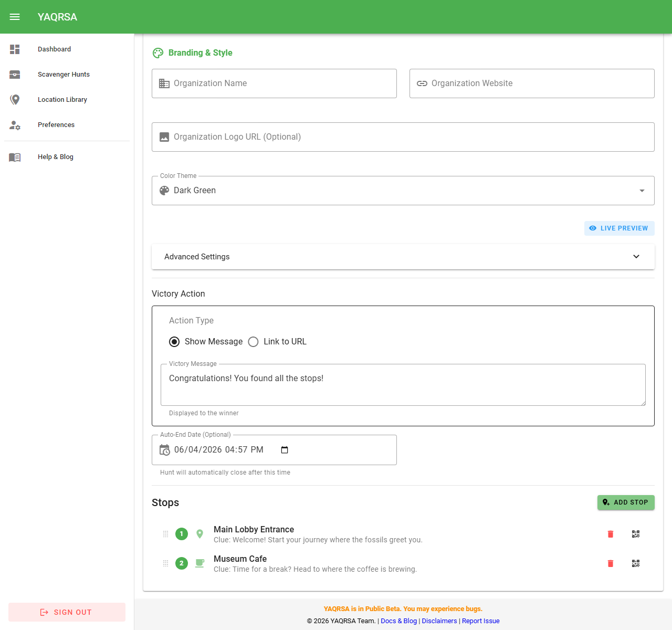Image resolution: width=672 pixels, height=630 pixels.
Task: Click into the Victory Message text area
Action: pyautogui.click(x=403, y=385)
